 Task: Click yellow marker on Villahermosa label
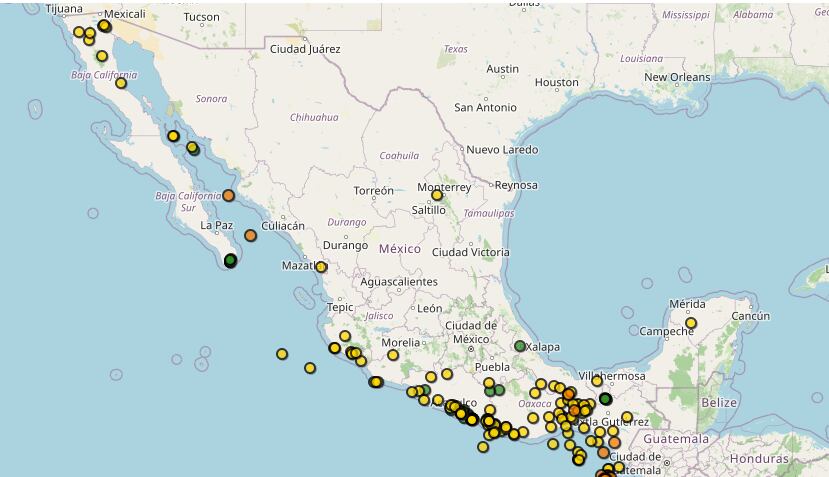pyautogui.click(x=597, y=380)
